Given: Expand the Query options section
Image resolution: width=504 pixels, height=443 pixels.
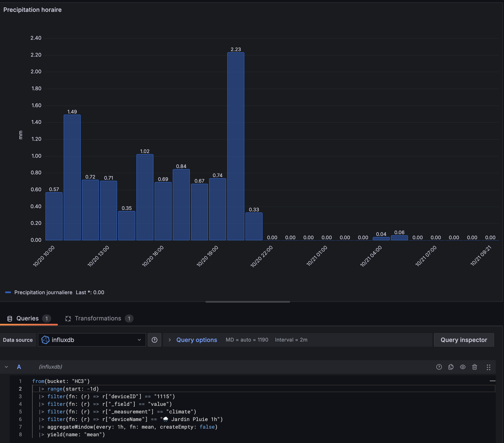Looking at the screenshot, I should [x=170, y=340].
